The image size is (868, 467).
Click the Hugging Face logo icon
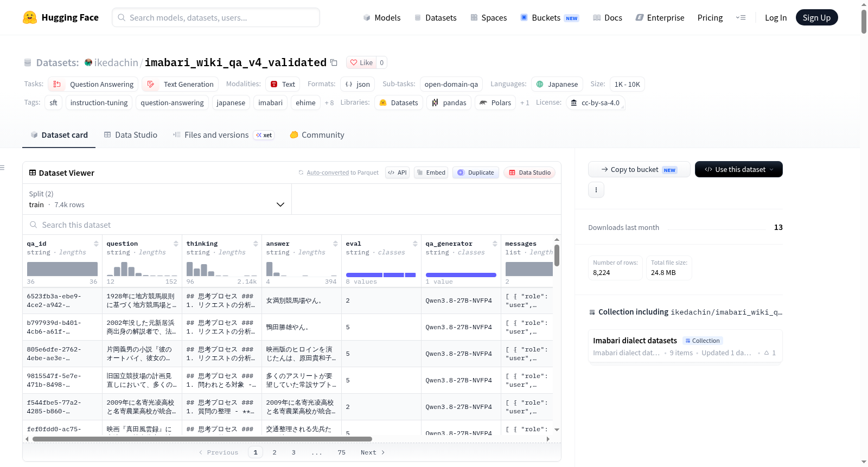(x=30, y=17)
